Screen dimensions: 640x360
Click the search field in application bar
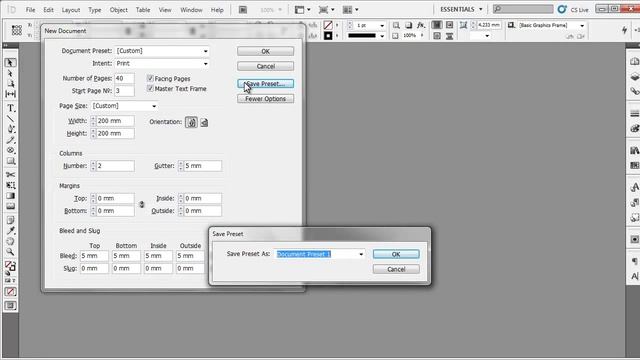pos(523,9)
